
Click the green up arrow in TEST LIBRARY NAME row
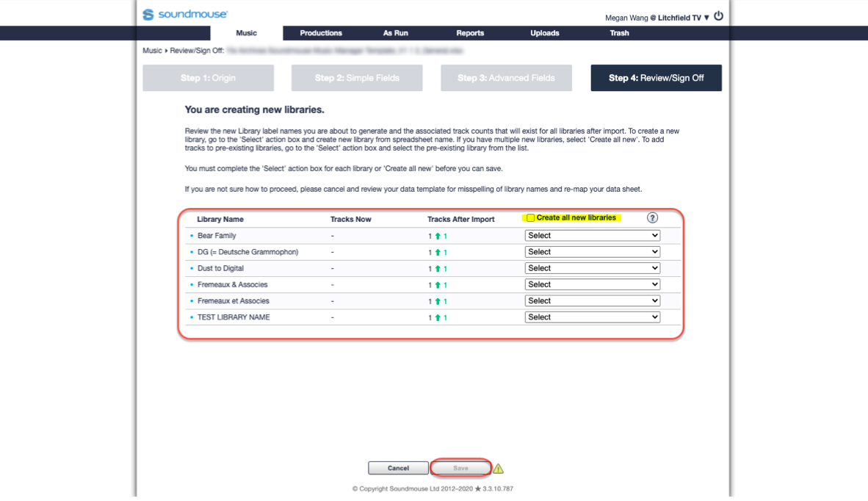(x=438, y=318)
